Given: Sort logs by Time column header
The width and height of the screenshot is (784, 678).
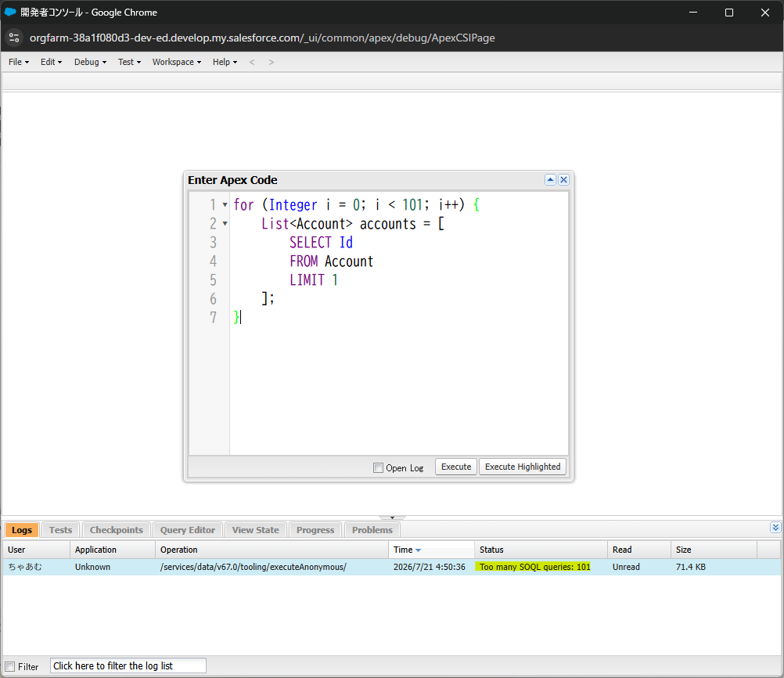Looking at the screenshot, I should pos(431,550).
